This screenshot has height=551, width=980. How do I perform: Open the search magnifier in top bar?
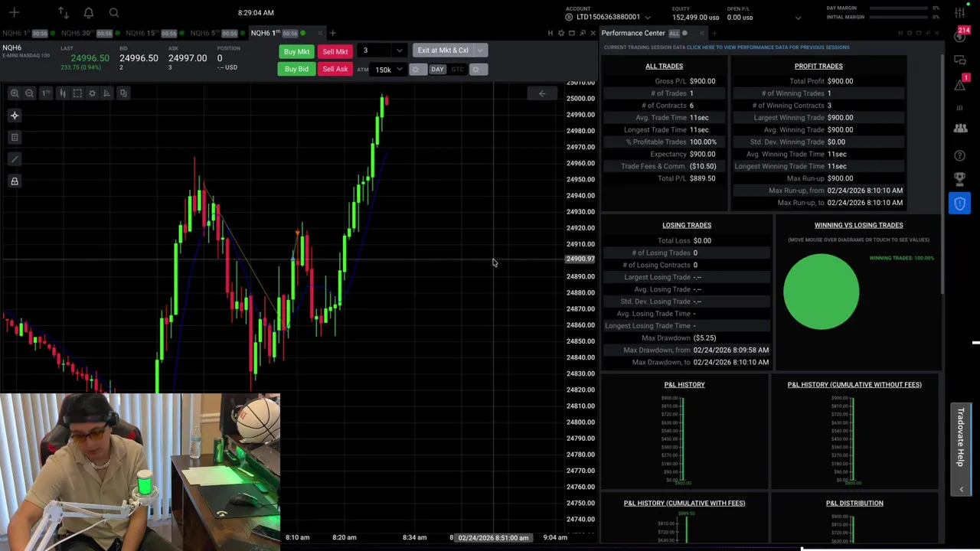(x=114, y=12)
